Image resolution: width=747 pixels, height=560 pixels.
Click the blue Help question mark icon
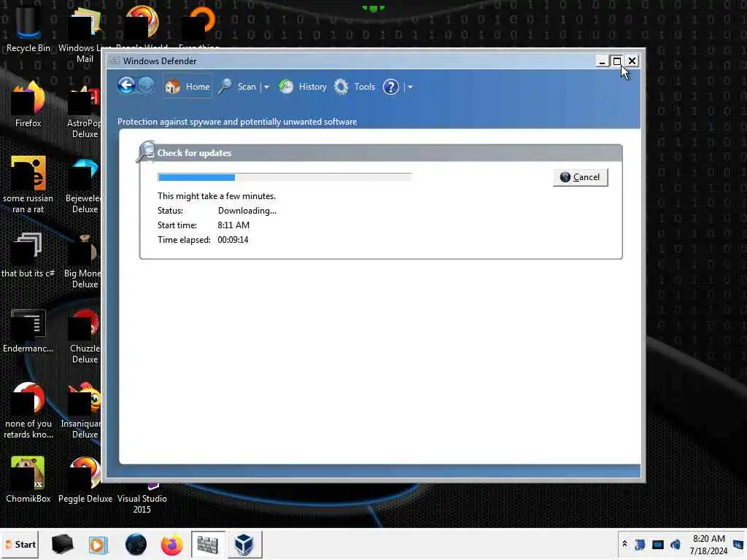tap(391, 87)
